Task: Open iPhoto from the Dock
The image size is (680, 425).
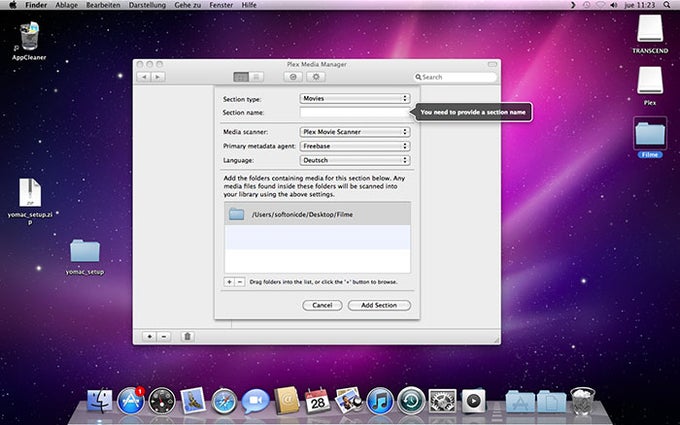Action: point(349,400)
